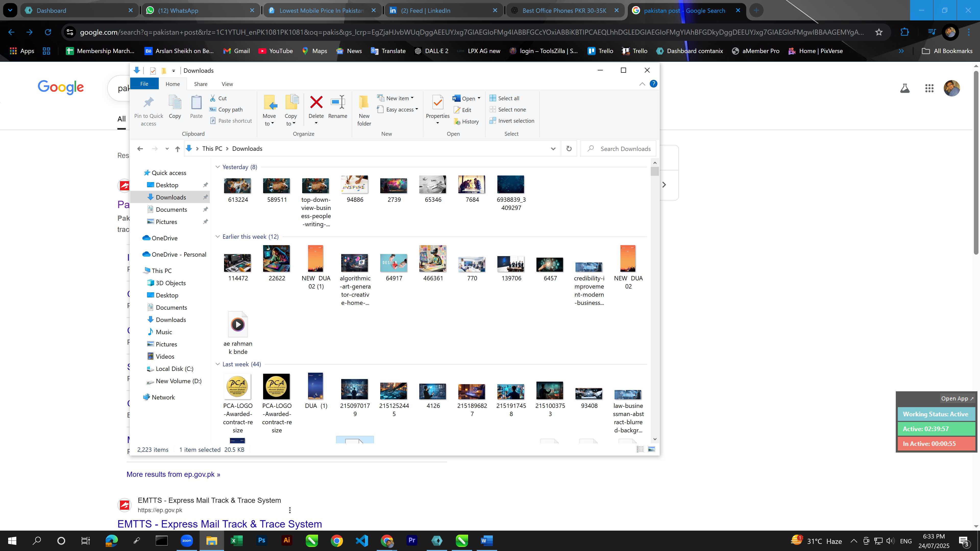Select OneDrive - Personal in navigation pane
This screenshot has height=551, width=980.
click(x=175, y=254)
